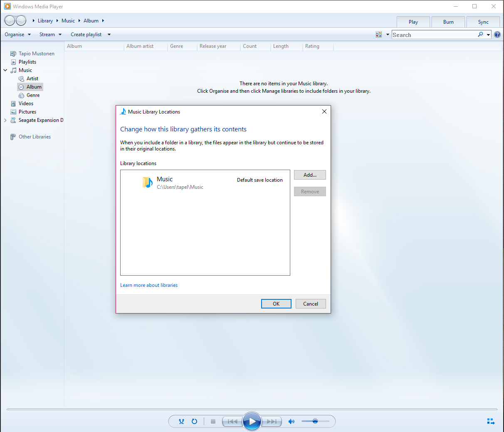The height and width of the screenshot is (432, 504).
Task: Sort by Length column header
Action: point(287,46)
